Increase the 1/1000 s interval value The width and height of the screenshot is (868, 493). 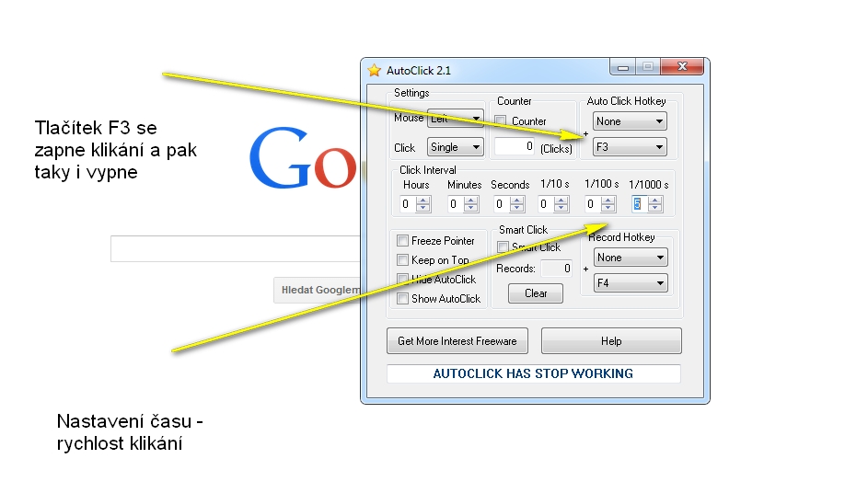(654, 201)
